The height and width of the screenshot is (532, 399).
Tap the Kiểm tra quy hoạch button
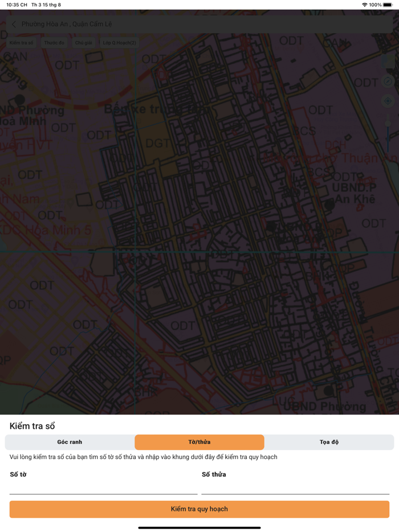(199, 509)
